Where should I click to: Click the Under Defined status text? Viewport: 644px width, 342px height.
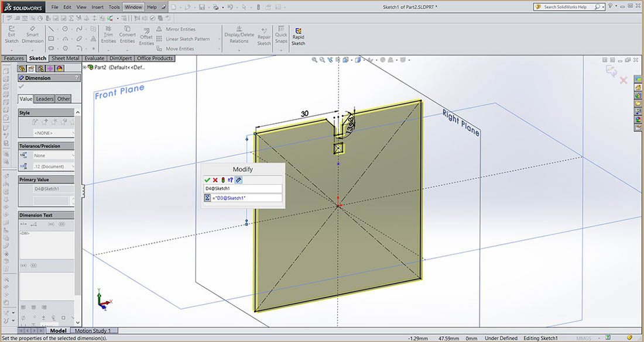pos(501,338)
